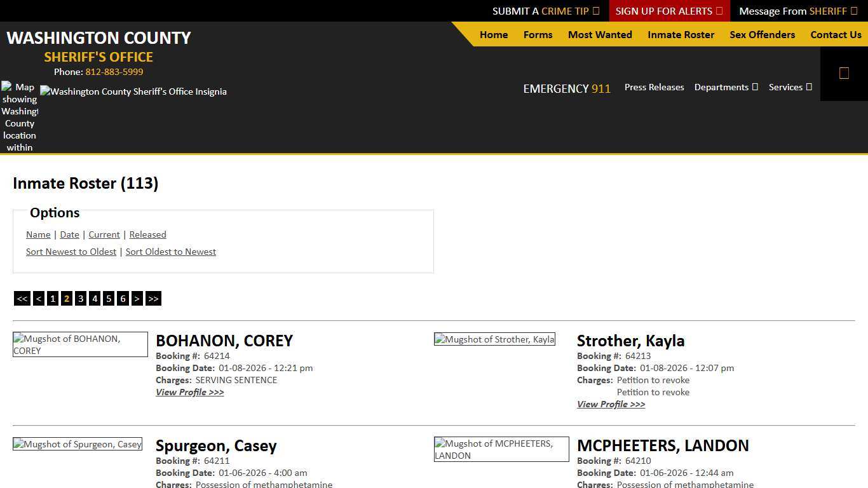The image size is (868, 488).
Task: Call the sheriff's phone number 812-883-5999
Action: coord(114,71)
